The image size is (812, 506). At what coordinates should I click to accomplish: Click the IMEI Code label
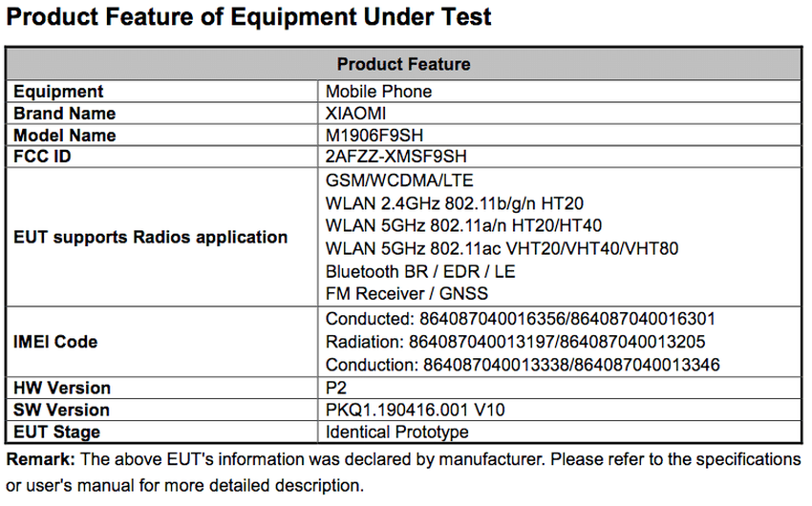55,341
